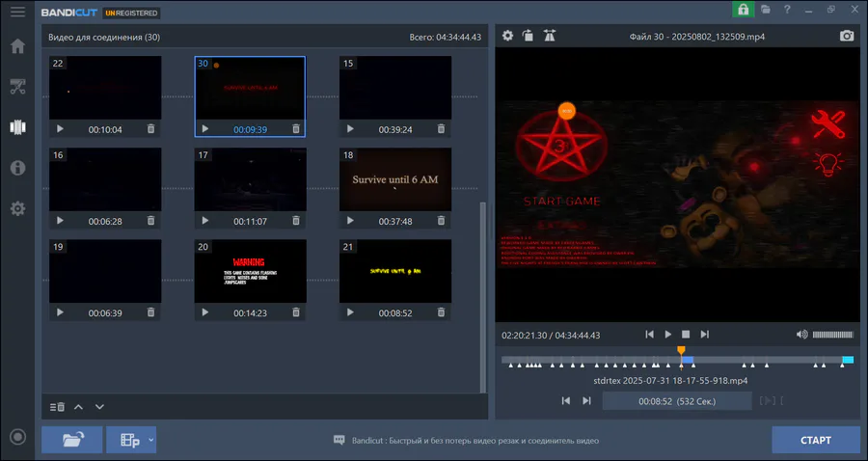Stop the preview playback
The height and width of the screenshot is (461, 868).
click(686, 335)
